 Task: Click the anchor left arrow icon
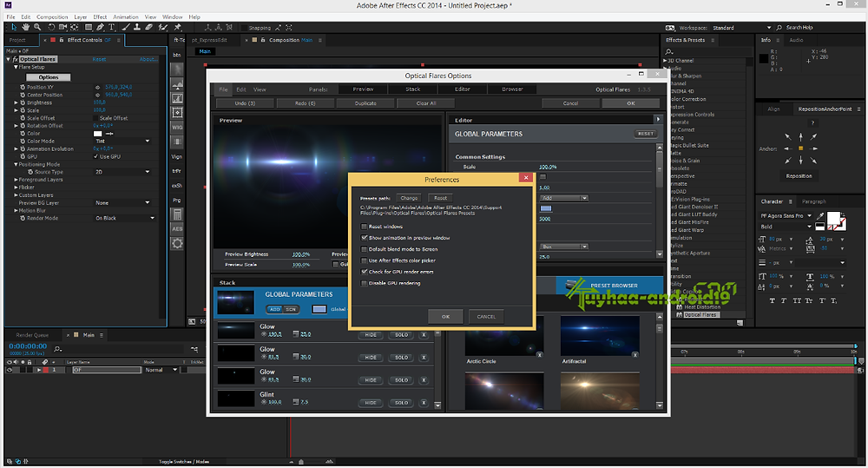coord(788,148)
